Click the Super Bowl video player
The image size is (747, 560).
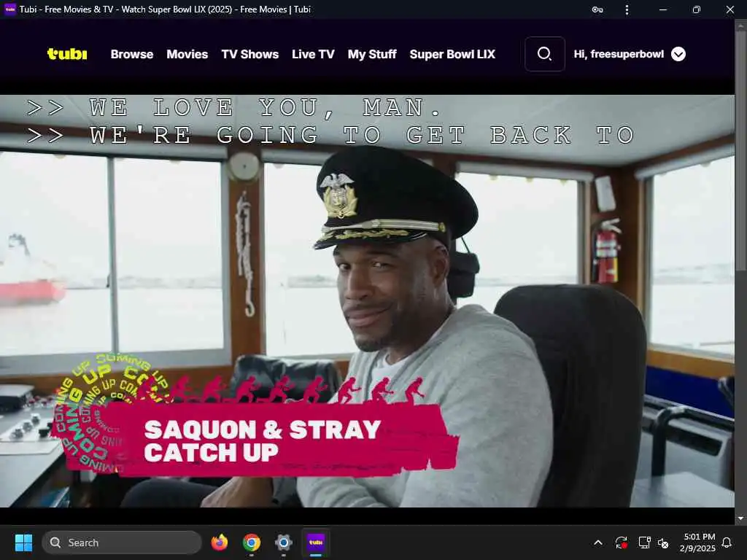click(x=367, y=301)
